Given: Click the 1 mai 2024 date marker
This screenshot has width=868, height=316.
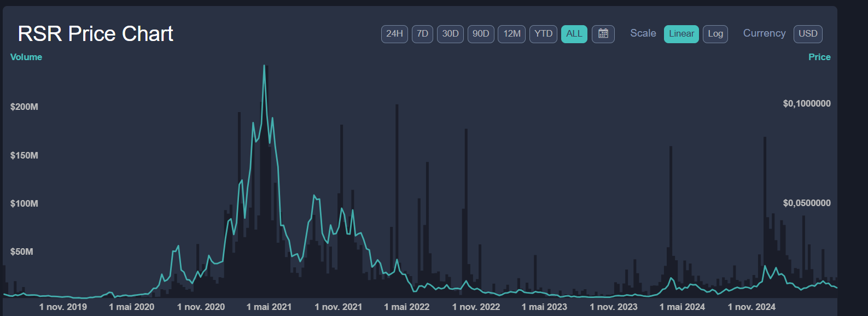Looking at the screenshot, I should (682, 307).
